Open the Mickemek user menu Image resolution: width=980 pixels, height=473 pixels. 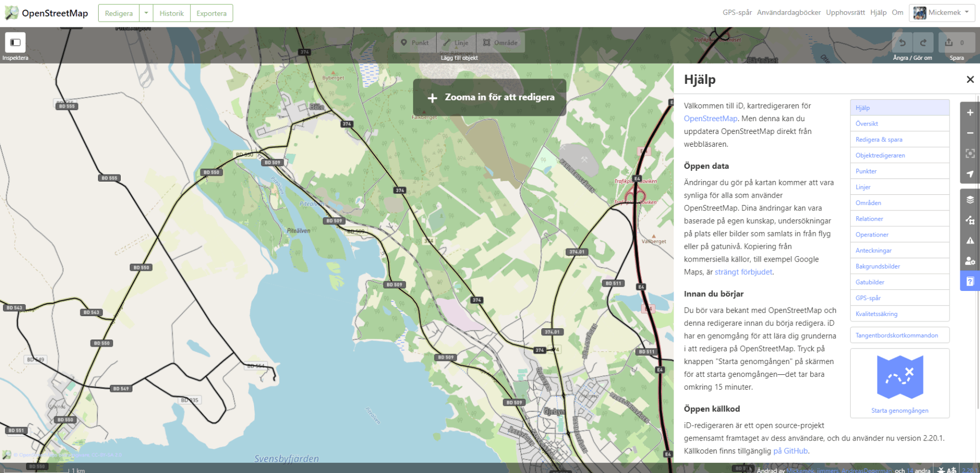942,13
